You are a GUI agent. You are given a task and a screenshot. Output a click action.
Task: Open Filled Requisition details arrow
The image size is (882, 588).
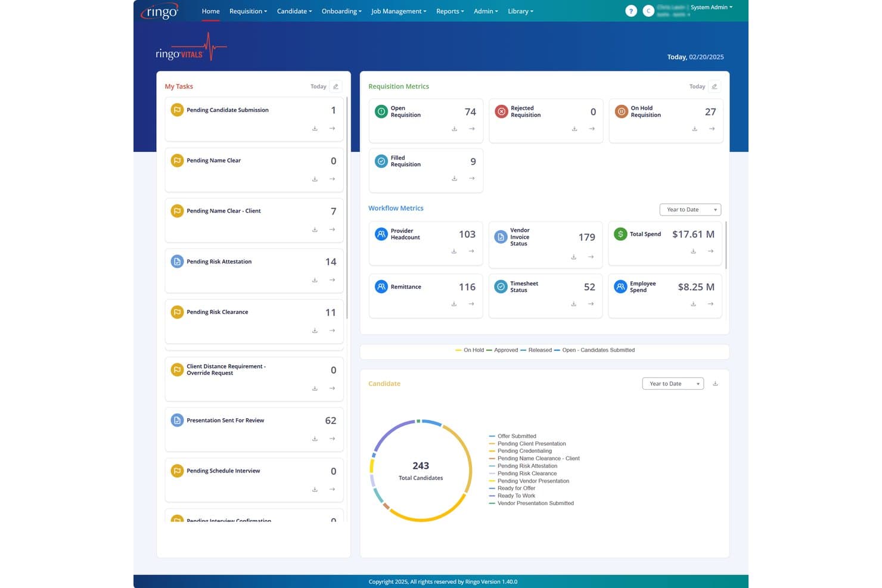pos(471,179)
